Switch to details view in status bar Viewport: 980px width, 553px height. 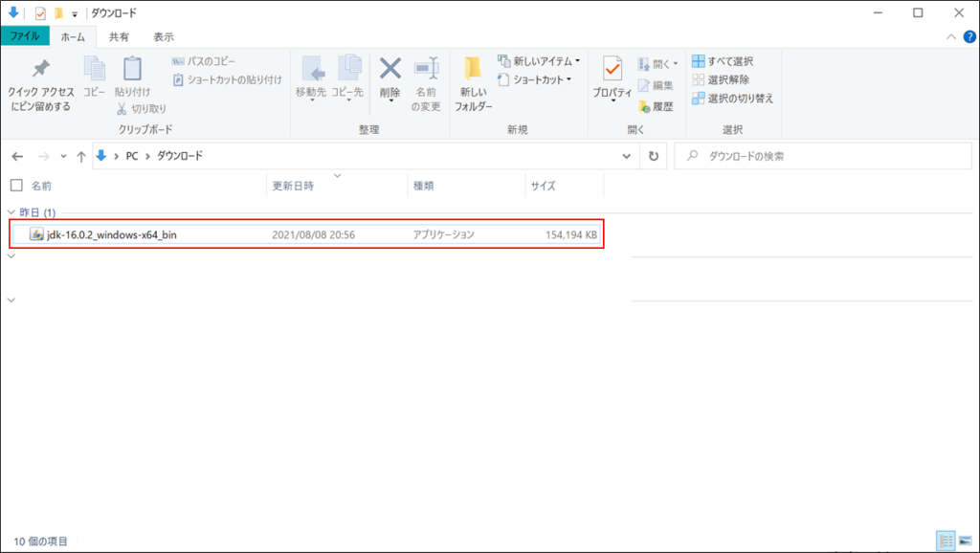(x=947, y=541)
